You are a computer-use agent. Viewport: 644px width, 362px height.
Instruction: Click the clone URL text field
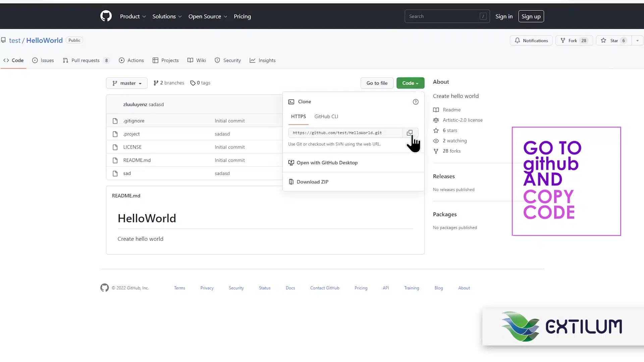coord(345,133)
